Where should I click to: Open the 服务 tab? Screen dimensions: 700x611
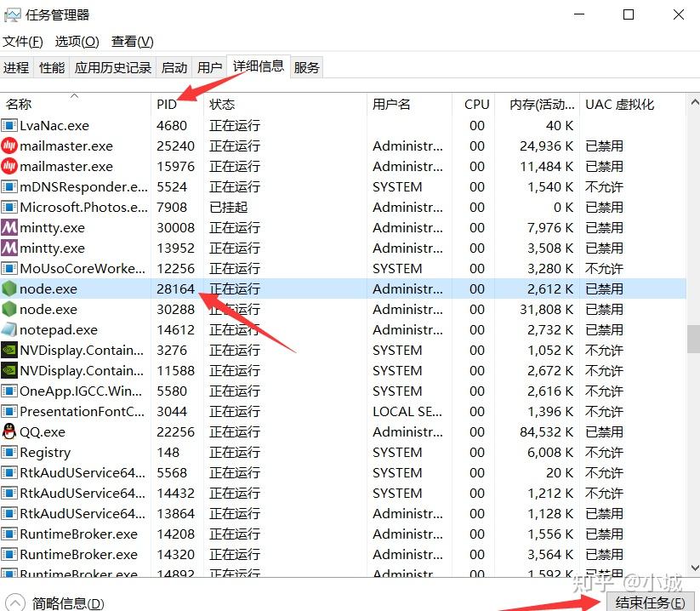pyautogui.click(x=306, y=67)
